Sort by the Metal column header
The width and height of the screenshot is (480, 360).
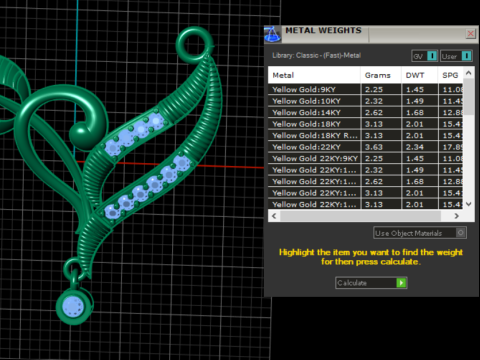pos(314,75)
